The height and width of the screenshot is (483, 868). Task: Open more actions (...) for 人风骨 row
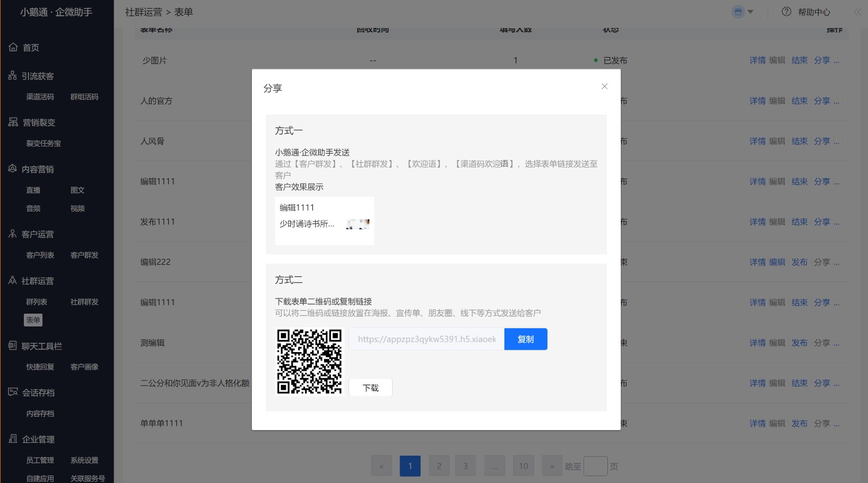837,141
